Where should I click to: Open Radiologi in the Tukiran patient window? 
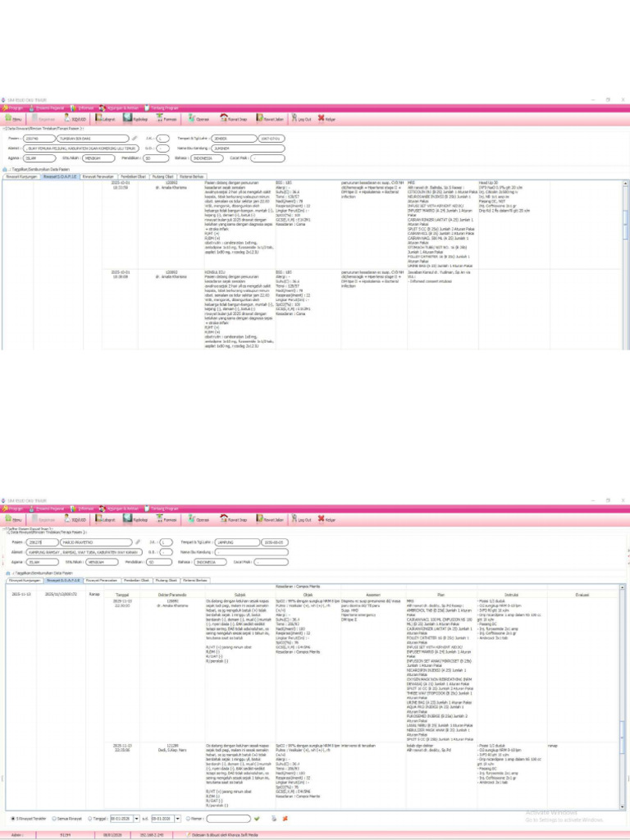pos(135,119)
